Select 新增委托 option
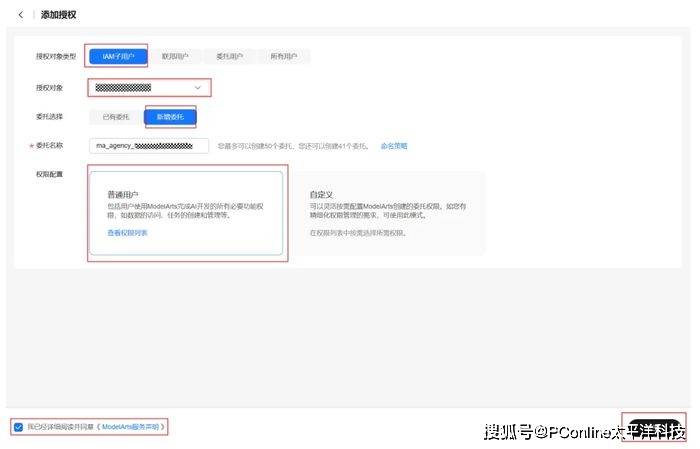This screenshot has height=449, width=700. pyautogui.click(x=170, y=117)
